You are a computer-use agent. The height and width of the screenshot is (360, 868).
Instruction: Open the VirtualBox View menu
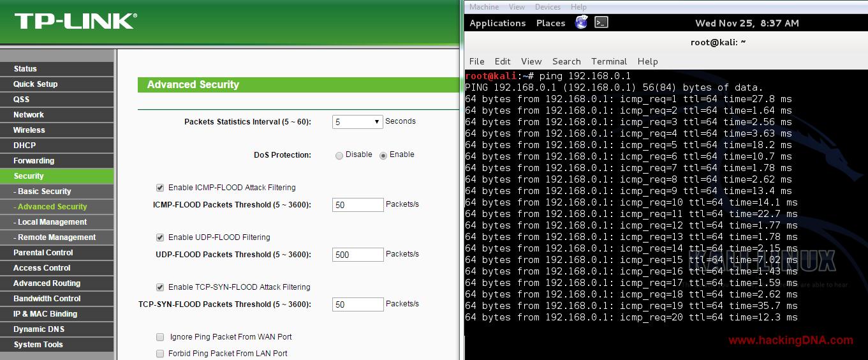(517, 7)
